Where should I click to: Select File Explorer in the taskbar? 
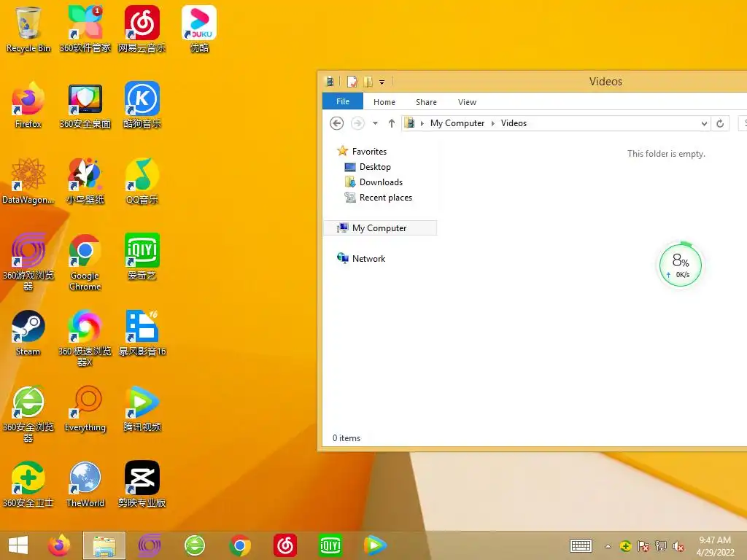click(x=104, y=545)
